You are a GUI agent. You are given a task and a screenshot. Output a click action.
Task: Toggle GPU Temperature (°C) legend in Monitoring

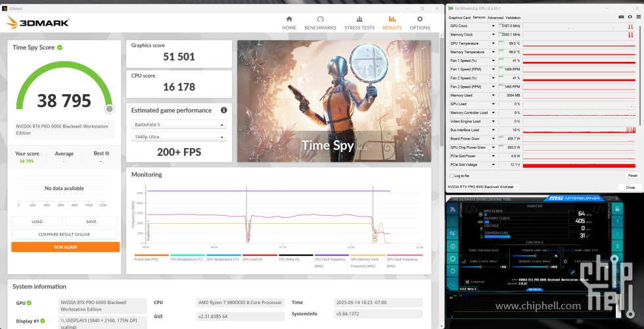224,257
